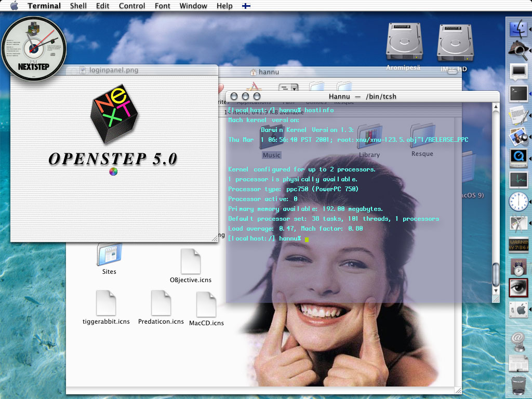Open the Shell menu
532x399 pixels.
click(78, 6)
